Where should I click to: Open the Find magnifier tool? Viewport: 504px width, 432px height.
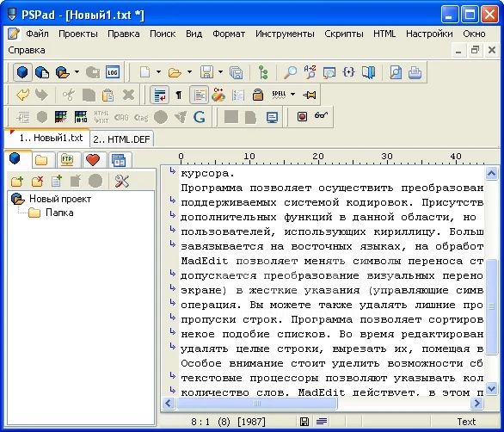click(290, 72)
